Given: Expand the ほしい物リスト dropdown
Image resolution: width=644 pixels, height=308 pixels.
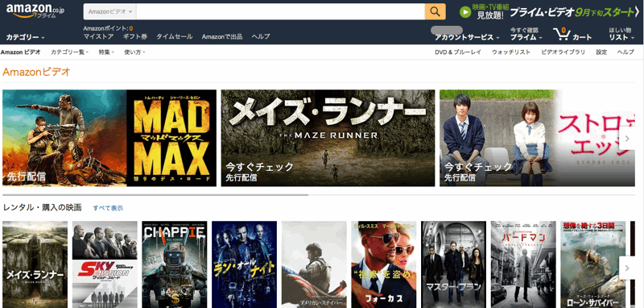Looking at the screenshot, I should tap(621, 34).
